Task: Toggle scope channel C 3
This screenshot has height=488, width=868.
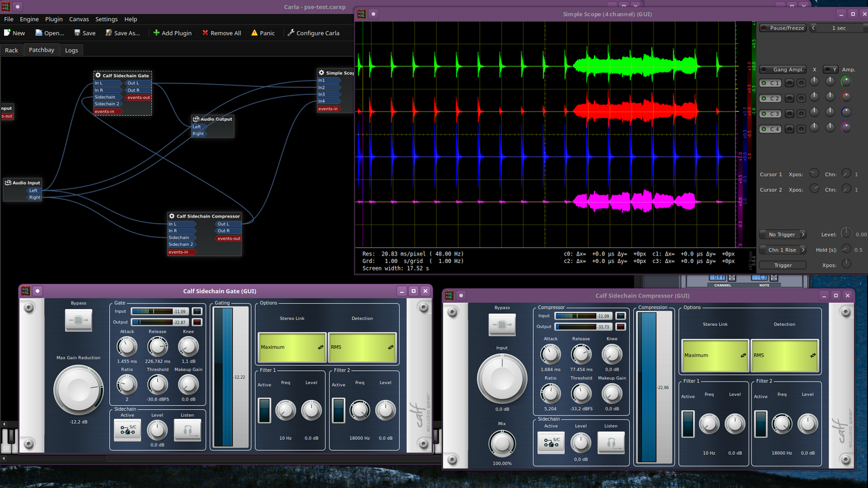Action: (770, 114)
